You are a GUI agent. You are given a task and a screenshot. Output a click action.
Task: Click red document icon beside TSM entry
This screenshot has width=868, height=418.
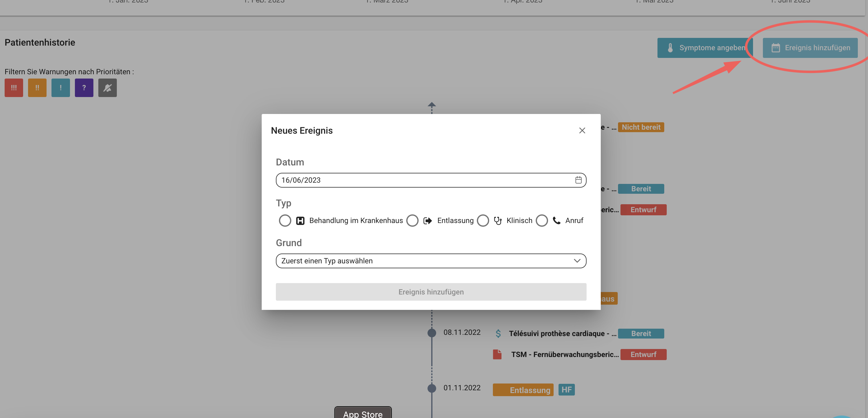(497, 354)
